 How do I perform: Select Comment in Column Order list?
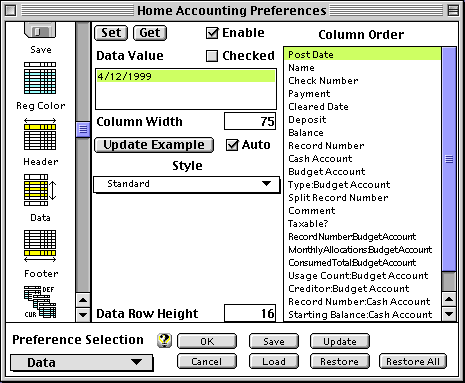coord(363,211)
